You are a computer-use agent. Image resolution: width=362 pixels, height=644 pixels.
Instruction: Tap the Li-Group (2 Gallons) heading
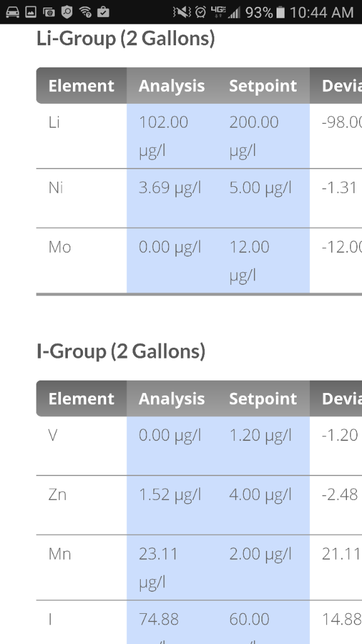point(126,38)
